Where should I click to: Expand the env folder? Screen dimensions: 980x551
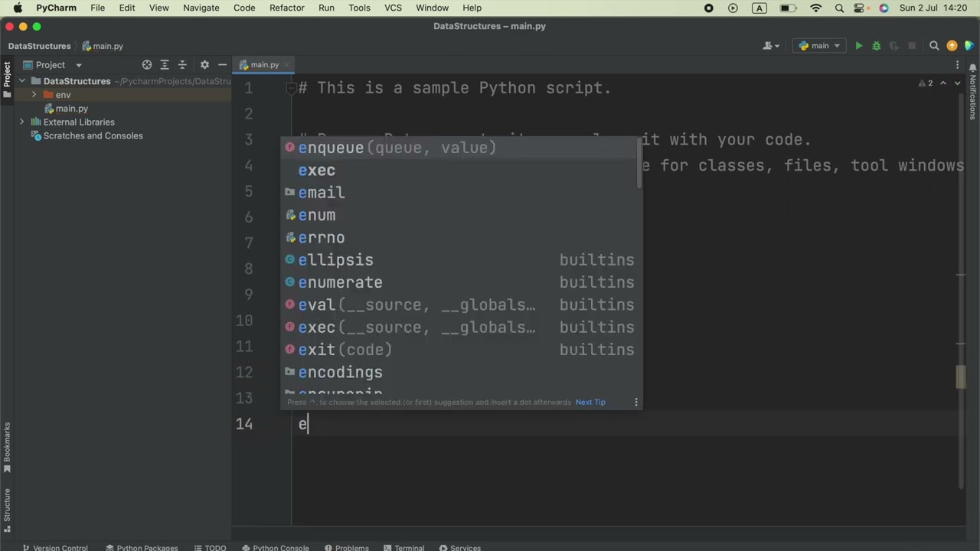[34, 95]
